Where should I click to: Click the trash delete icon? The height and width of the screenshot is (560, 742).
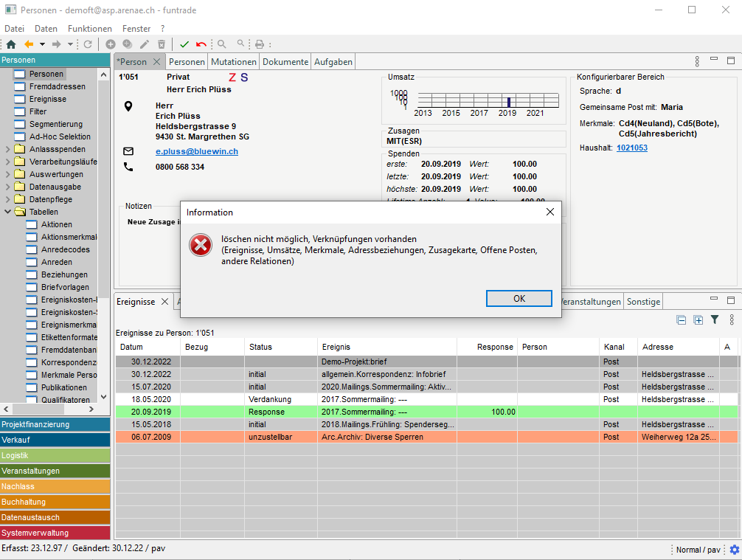click(162, 44)
